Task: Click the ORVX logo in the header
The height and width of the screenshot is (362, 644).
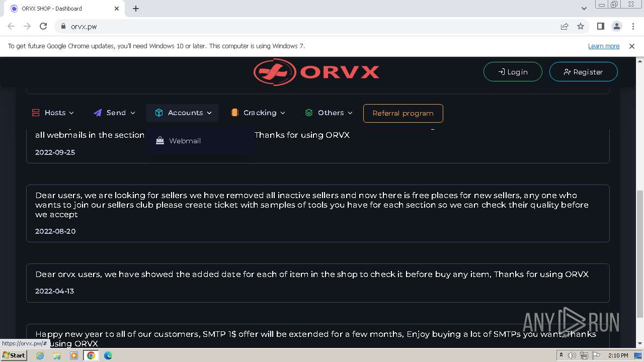Action: click(316, 72)
